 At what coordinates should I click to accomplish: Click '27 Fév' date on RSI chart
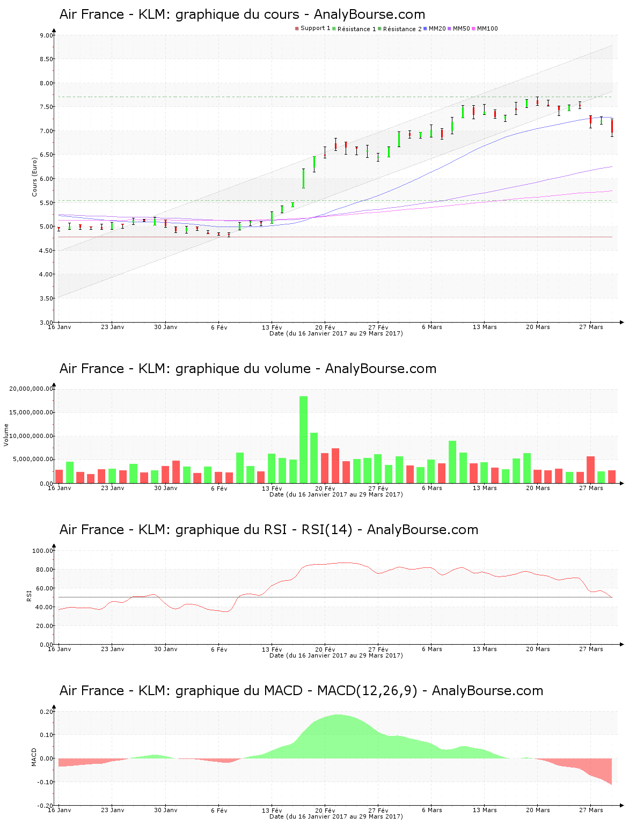pyautogui.click(x=378, y=649)
